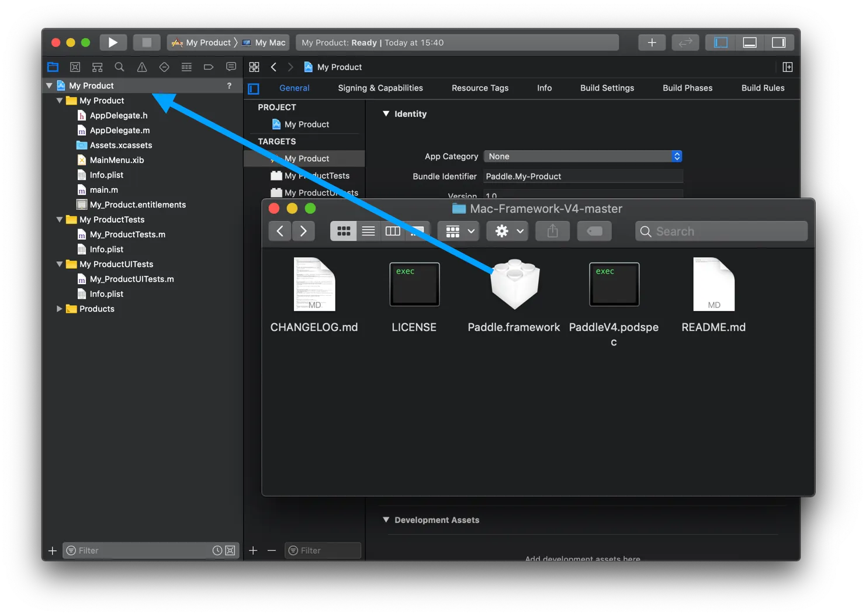The image size is (866, 616).
Task: Toggle the navigator panel visibility
Action: point(721,43)
